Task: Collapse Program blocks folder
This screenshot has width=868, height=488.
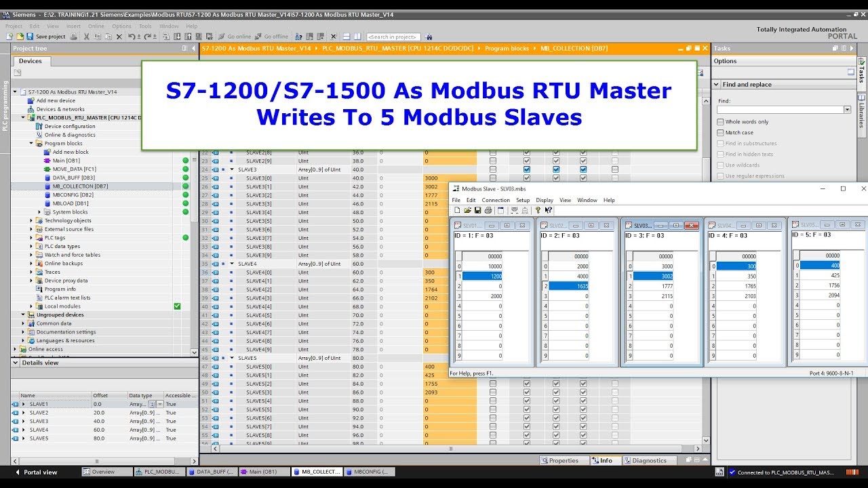Action: (x=31, y=144)
